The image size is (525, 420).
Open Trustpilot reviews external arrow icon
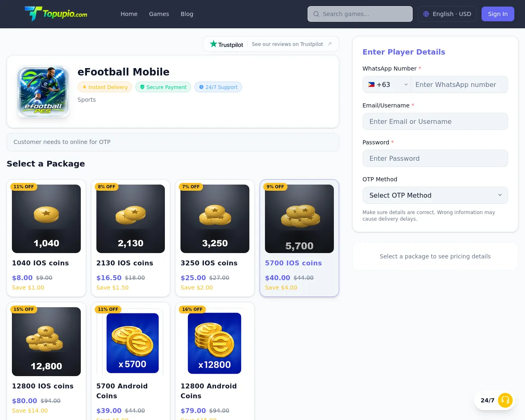330,44
